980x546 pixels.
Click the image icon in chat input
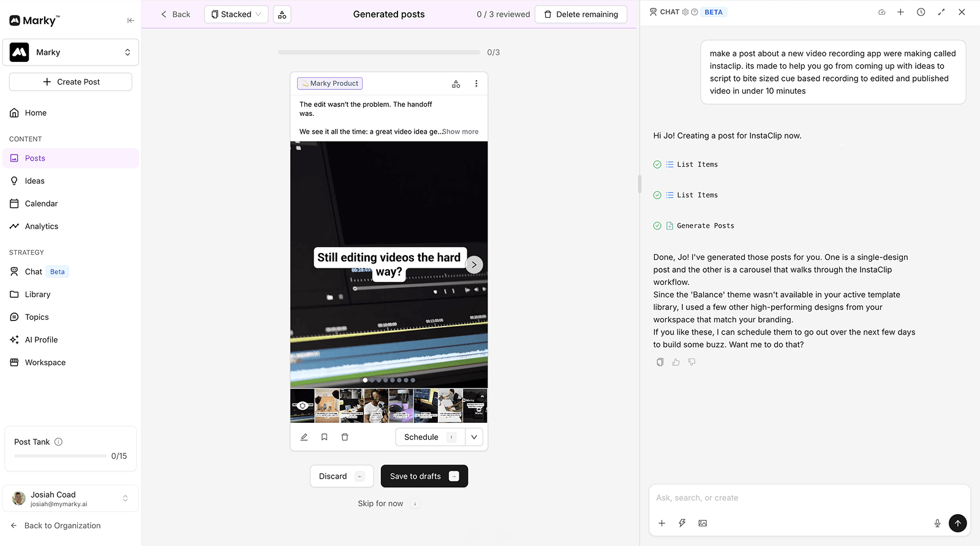[x=703, y=523]
